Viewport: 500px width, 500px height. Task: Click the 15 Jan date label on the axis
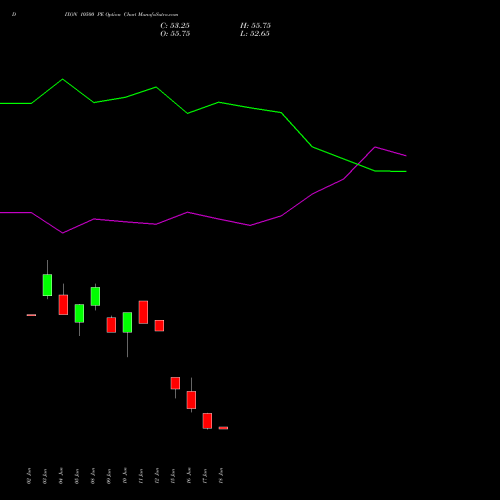(173, 476)
